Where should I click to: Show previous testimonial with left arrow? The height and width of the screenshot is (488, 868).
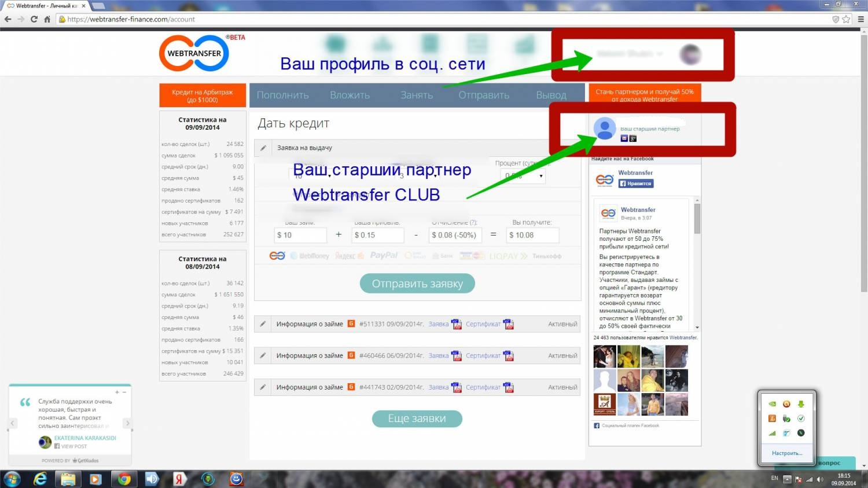(x=12, y=423)
